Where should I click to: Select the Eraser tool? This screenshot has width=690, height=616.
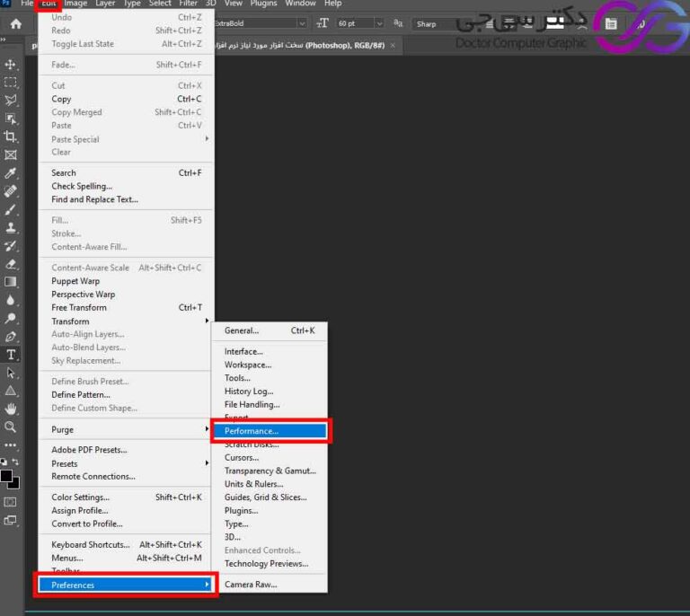pos(11,264)
